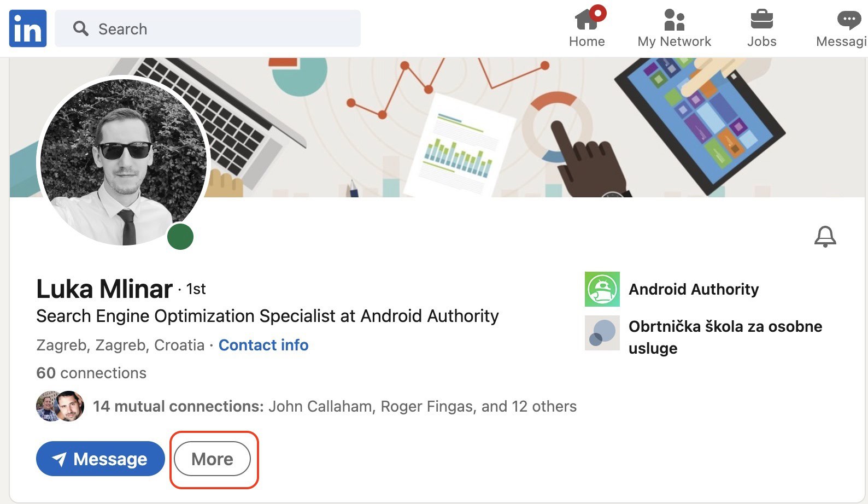Toggle notification bell for Luka Mlinar
The height and width of the screenshot is (504, 868).
point(825,237)
